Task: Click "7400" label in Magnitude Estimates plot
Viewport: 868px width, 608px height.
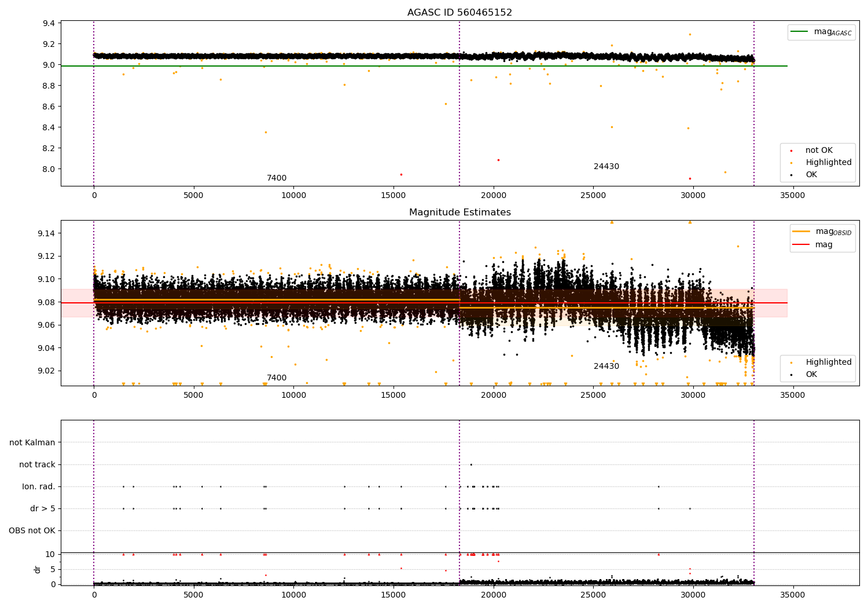Action: coord(277,378)
